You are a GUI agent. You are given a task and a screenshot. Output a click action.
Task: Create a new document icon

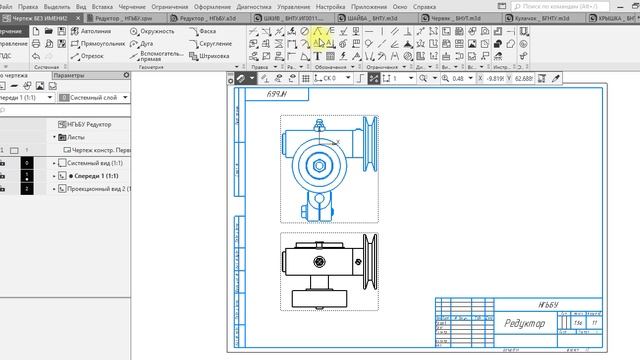tap(36, 31)
